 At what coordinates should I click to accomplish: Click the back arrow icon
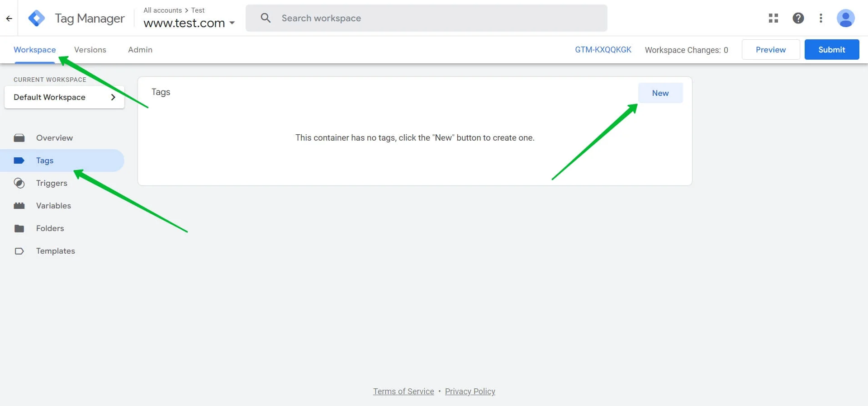coord(9,19)
